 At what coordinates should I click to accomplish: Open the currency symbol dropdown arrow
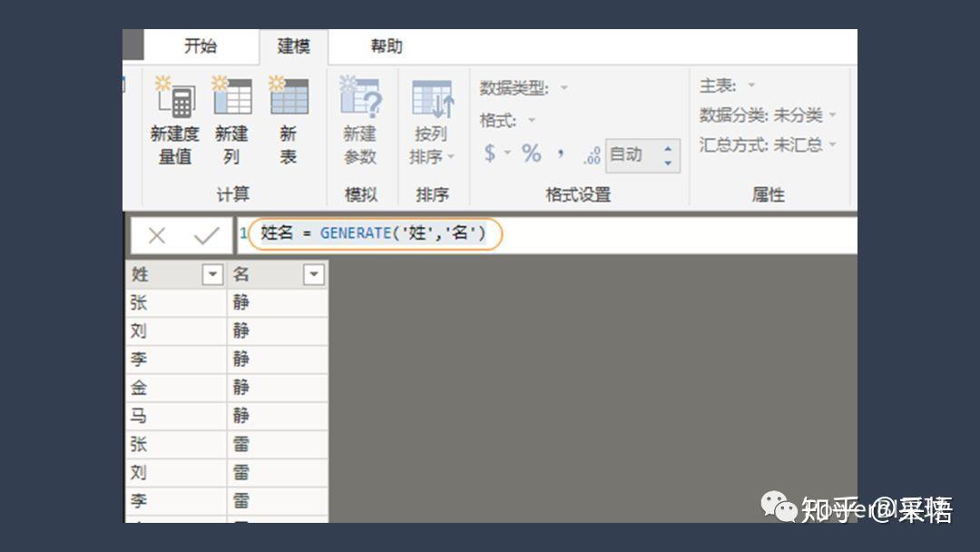507,153
